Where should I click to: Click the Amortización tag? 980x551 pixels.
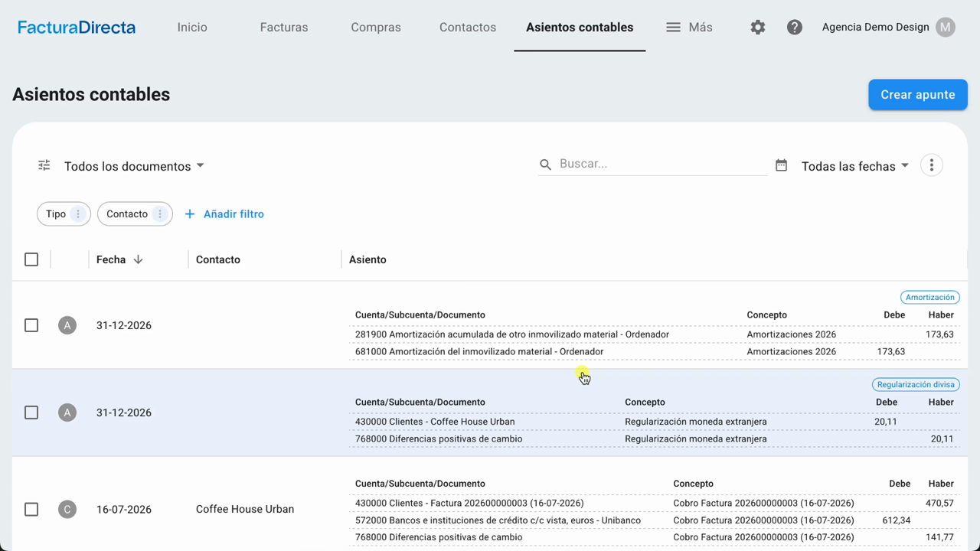click(930, 298)
